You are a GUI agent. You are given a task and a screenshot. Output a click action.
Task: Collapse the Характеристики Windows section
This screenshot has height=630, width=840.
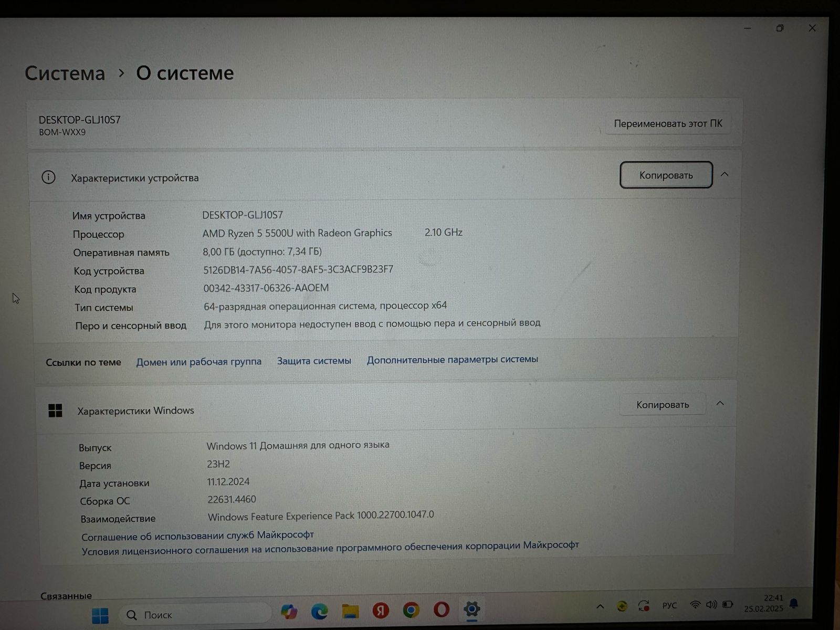point(720,403)
